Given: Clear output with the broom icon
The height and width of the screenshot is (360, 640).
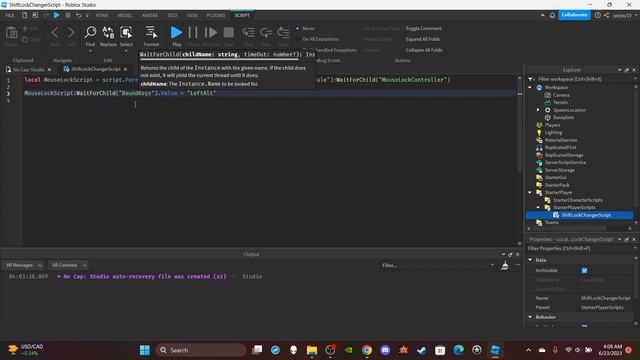Looking at the screenshot, I should pyautogui.click(x=505, y=265).
